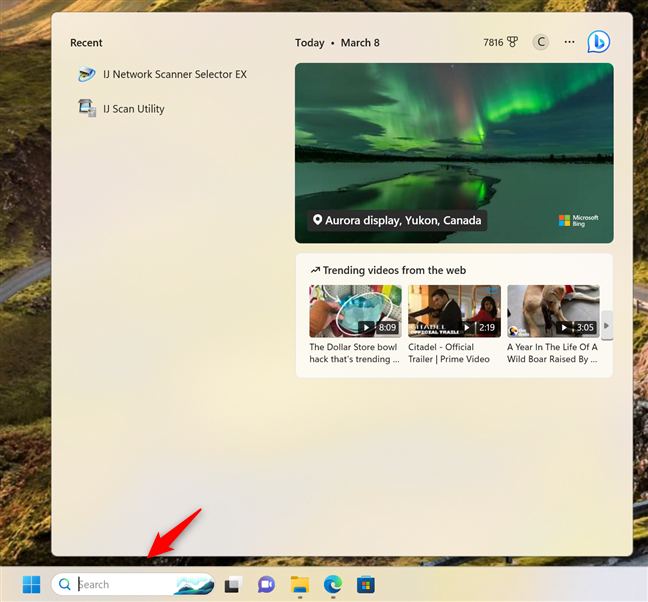
Task: Open the Windows Start button
Action: (x=31, y=584)
